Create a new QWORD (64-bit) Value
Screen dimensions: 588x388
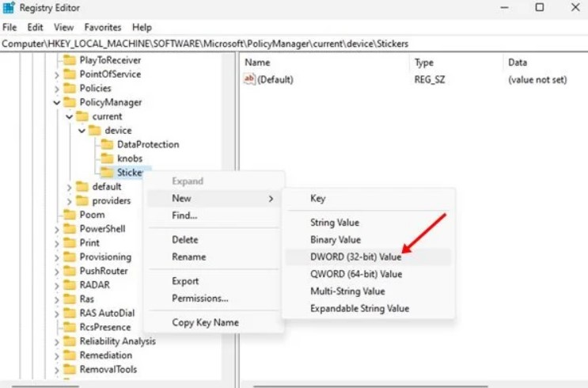368,274
